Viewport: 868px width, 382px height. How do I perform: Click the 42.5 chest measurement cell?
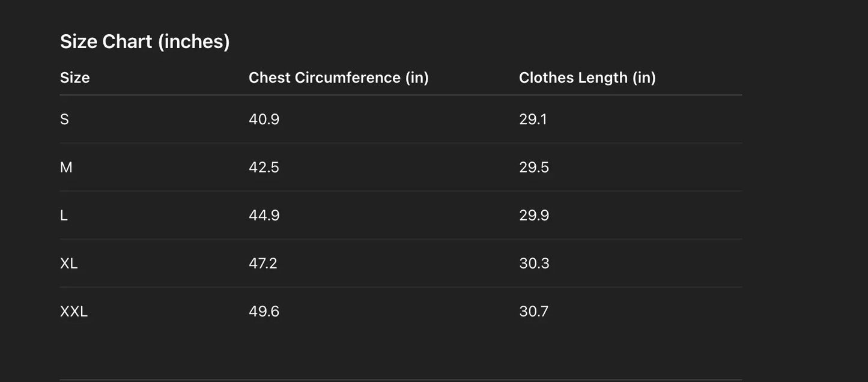(x=264, y=167)
